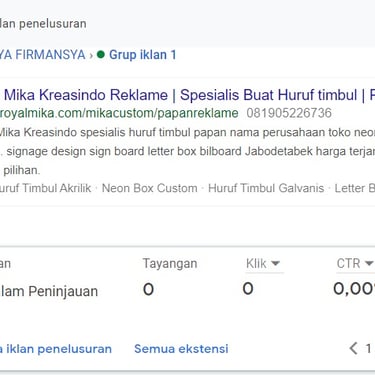Image resolution: width=375 pixels, height=375 pixels.
Task: Open the Grup iklan 1 breadcrumb link
Action: tap(143, 55)
